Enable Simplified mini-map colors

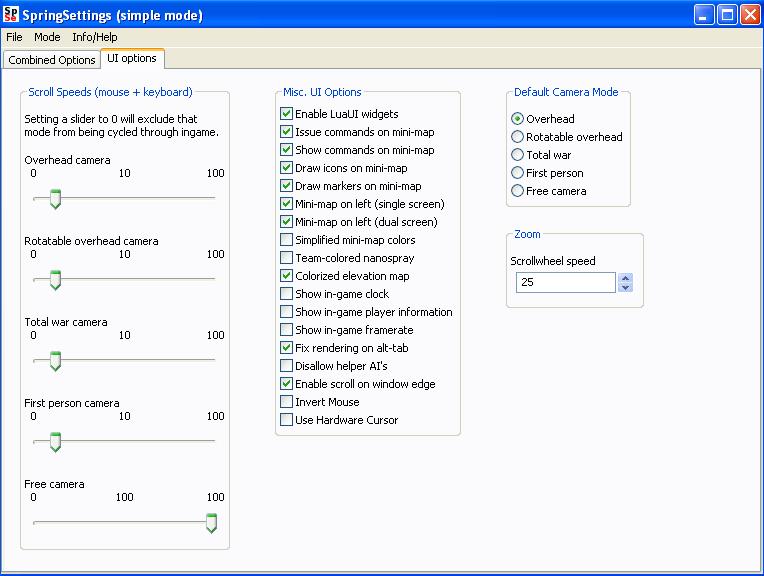[286, 240]
